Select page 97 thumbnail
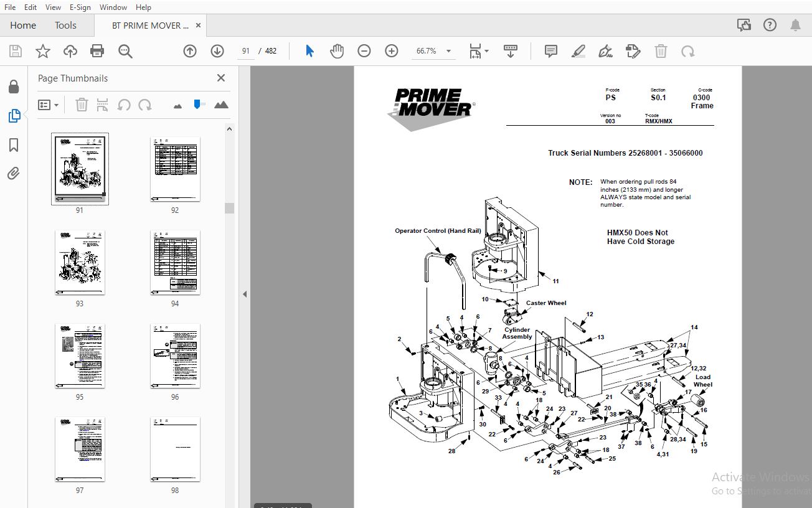This screenshot has width=812, height=508. (x=80, y=449)
